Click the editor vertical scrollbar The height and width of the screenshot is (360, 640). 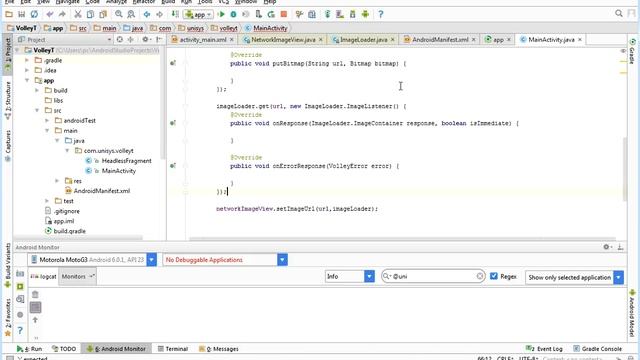624,169
